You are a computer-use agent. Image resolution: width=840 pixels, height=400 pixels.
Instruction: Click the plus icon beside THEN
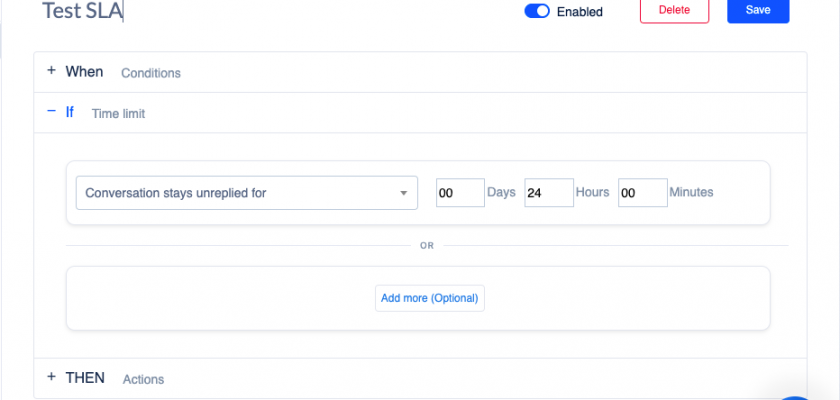coord(51,378)
